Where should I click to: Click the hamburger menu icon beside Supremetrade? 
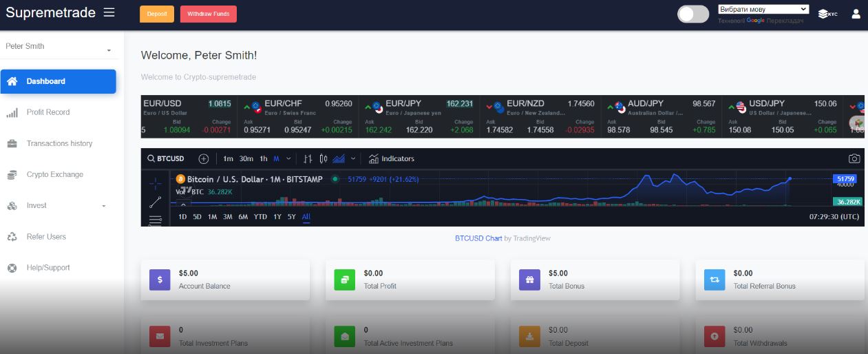(x=109, y=12)
